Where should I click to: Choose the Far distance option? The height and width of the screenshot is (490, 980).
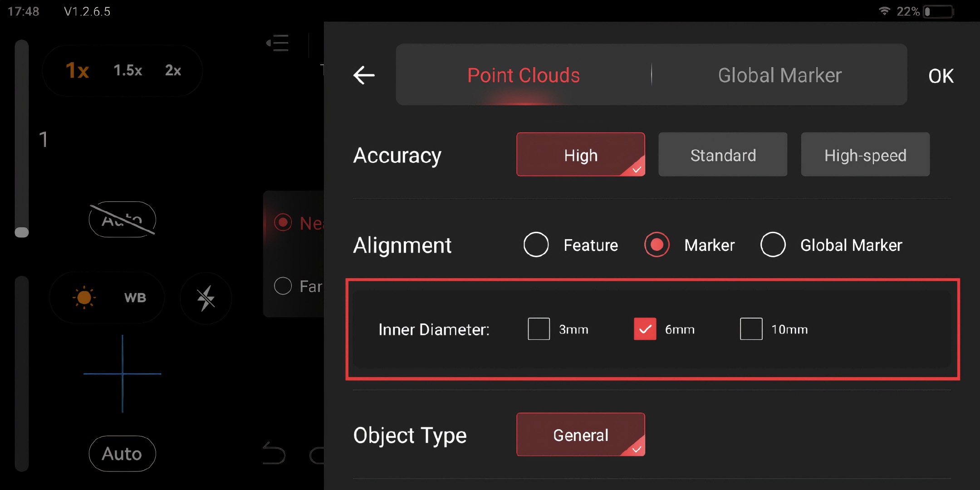[x=283, y=286]
